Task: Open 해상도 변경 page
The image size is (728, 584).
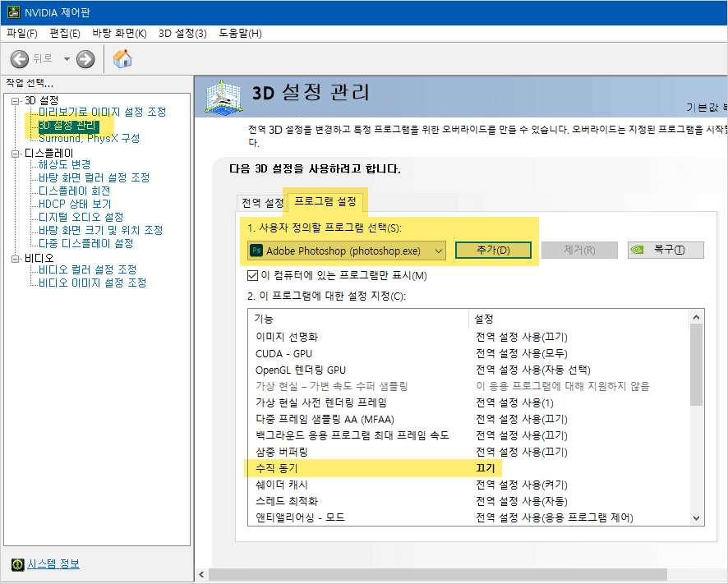Action: point(65,164)
